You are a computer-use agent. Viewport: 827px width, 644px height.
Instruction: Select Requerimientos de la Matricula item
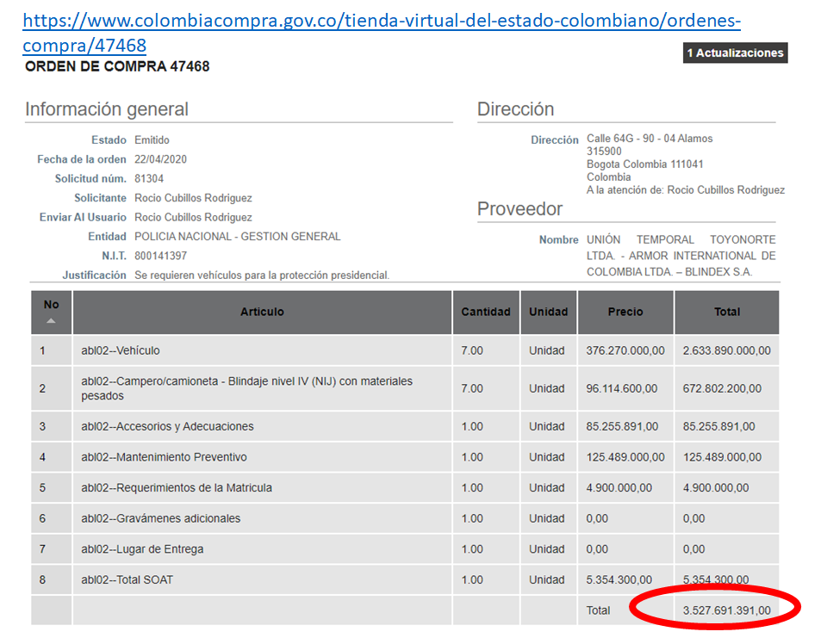[x=177, y=488]
